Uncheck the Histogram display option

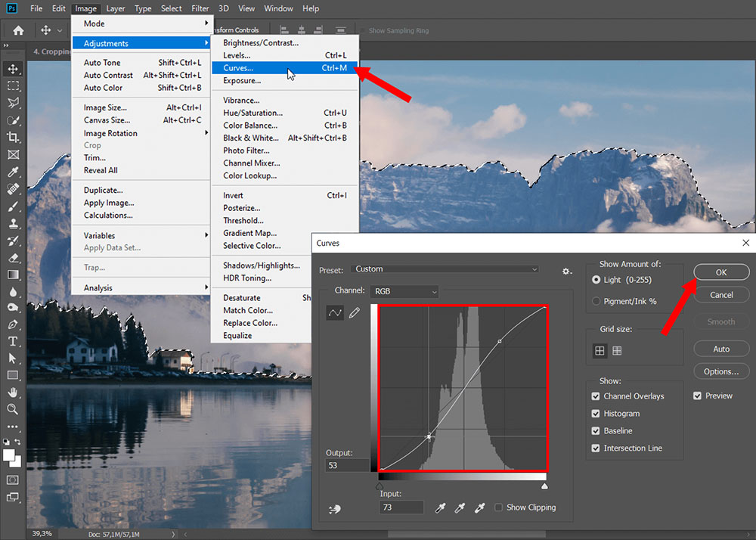[x=595, y=413]
